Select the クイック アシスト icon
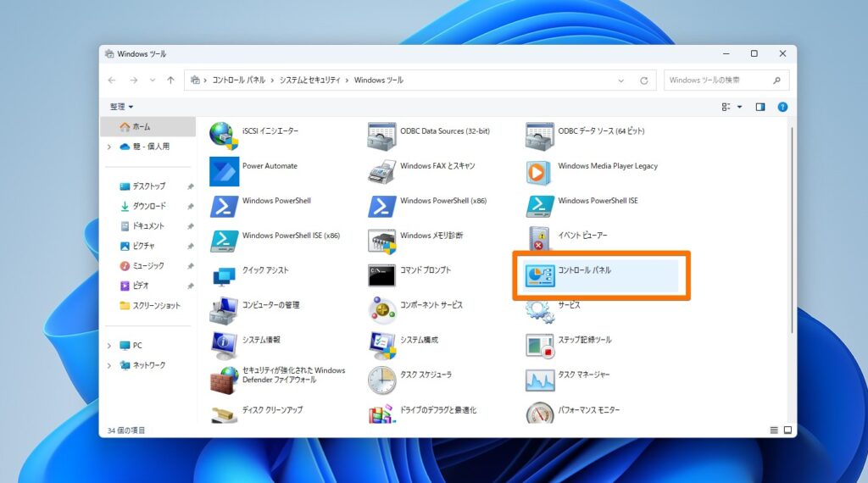 click(x=224, y=275)
